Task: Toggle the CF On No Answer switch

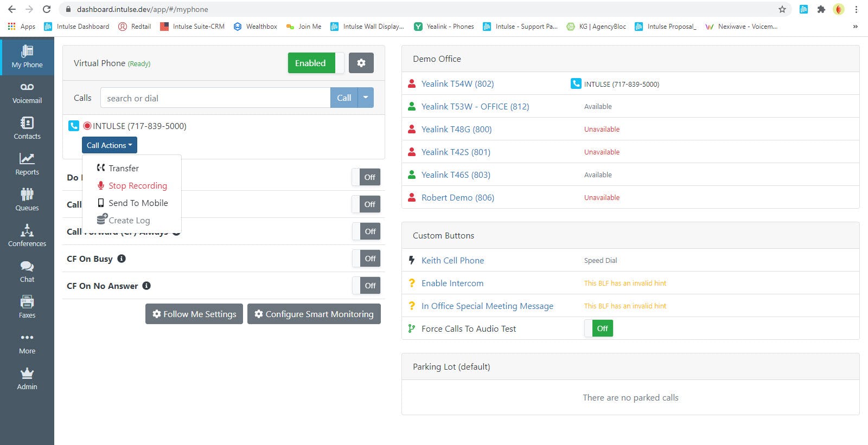Action: coord(366,286)
